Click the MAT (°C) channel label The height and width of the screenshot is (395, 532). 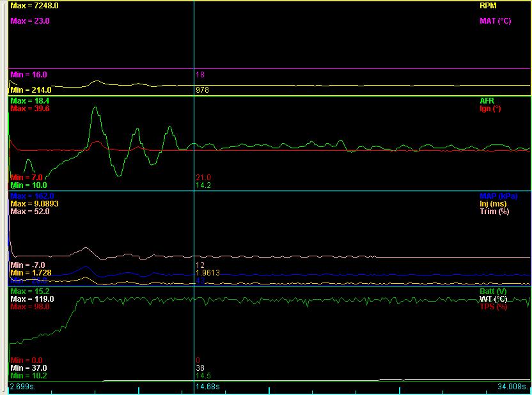tap(495, 21)
